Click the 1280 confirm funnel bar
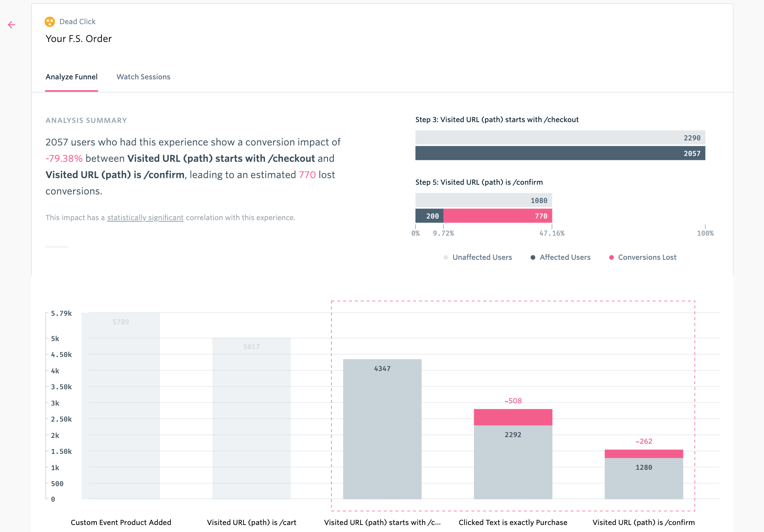Viewport: 764px width, 532px height. coord(644,478)
